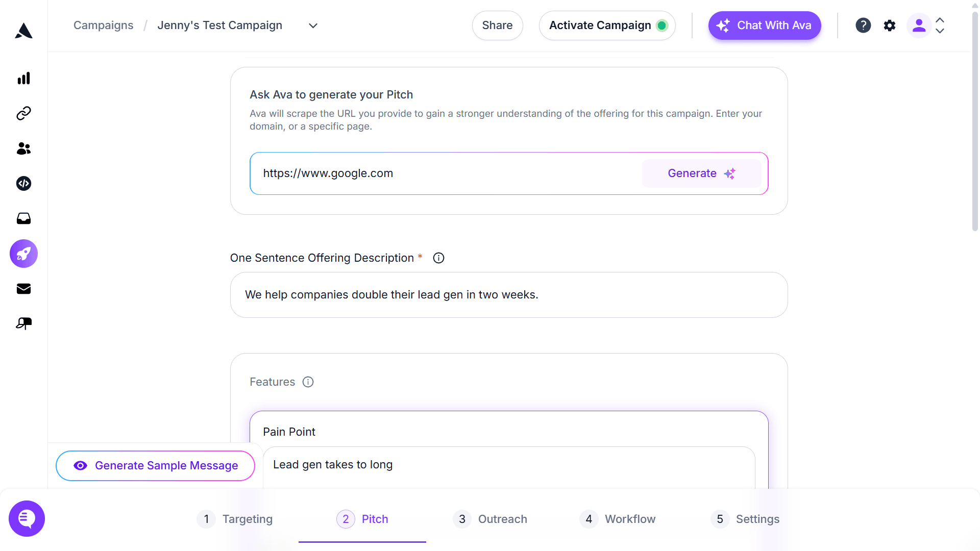The height and width of the screenshot is (551, 980).
Task: Select the rocket campaigns icon
Action: (x=23, y=254)
